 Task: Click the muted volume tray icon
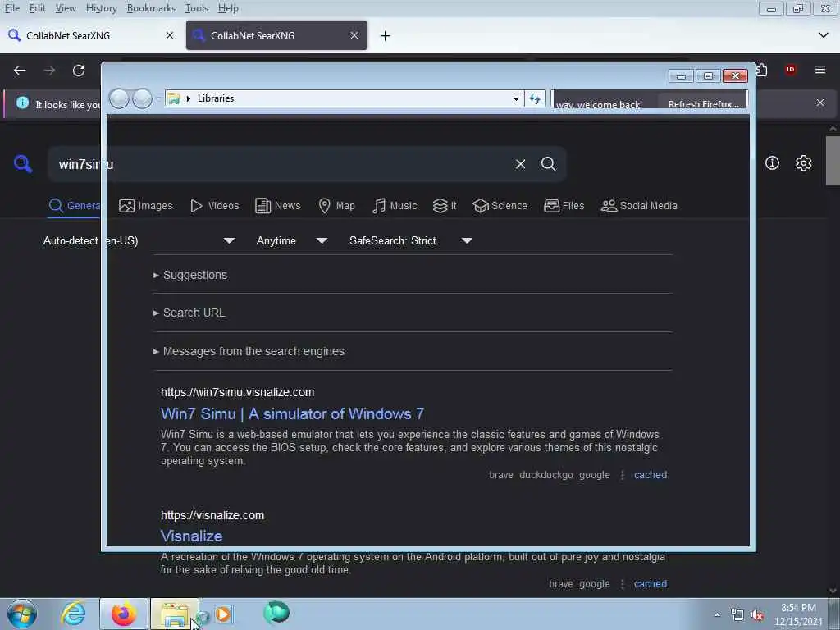(757, 615)
